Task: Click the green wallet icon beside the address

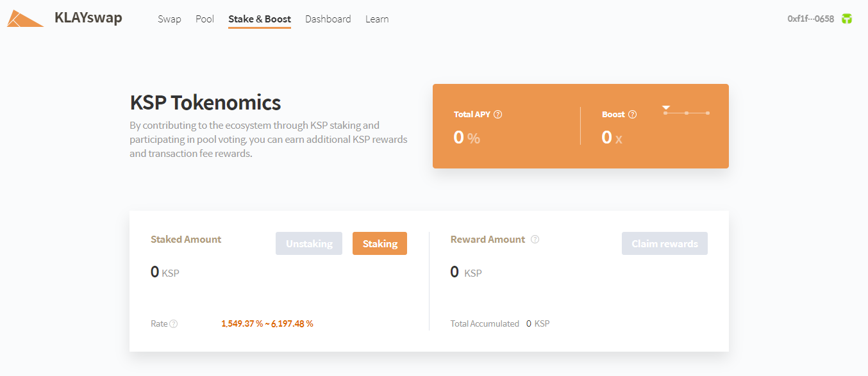Action: 847,19
